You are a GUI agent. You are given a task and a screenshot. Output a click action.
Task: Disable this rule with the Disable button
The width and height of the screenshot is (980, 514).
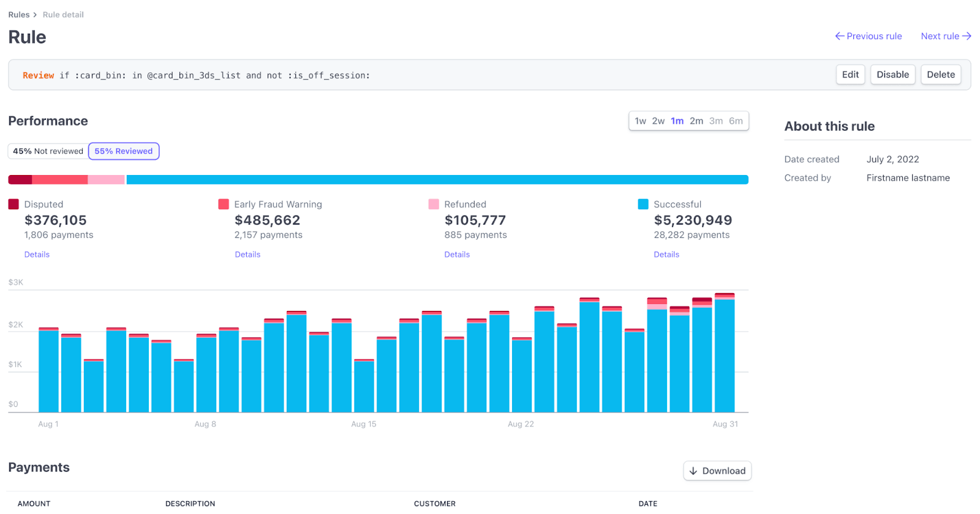click(x=892, y=75)
